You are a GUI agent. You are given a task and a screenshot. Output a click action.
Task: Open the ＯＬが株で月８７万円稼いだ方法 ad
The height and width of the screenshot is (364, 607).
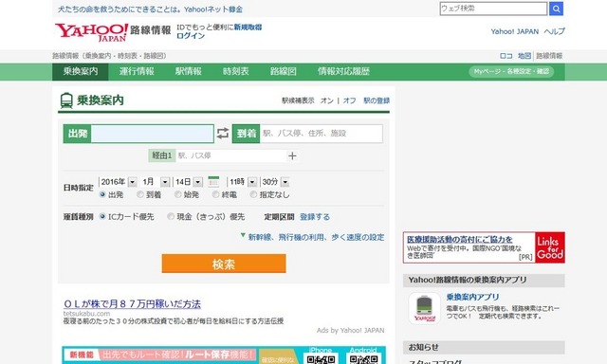pyautogui.click(x=132, y=303)
